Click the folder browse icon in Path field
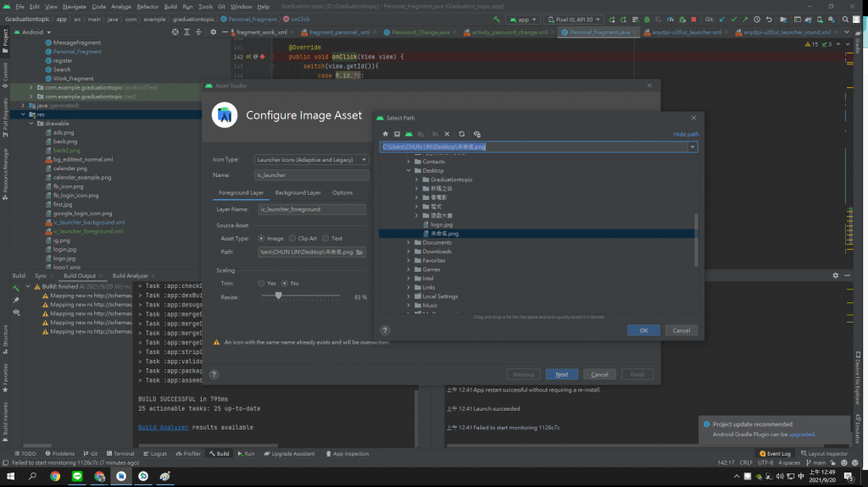Viewport: 868px width, 487px height. coord(361,252)
